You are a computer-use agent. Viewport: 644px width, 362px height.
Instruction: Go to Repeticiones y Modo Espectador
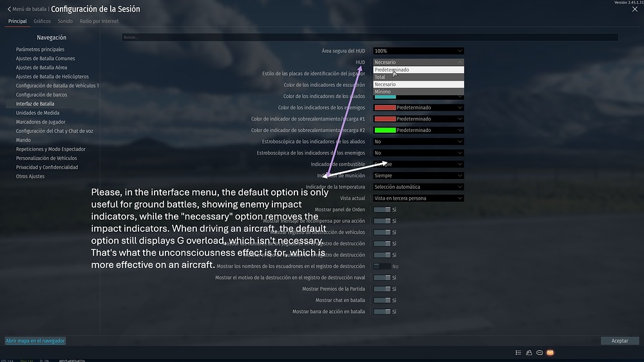50,149
